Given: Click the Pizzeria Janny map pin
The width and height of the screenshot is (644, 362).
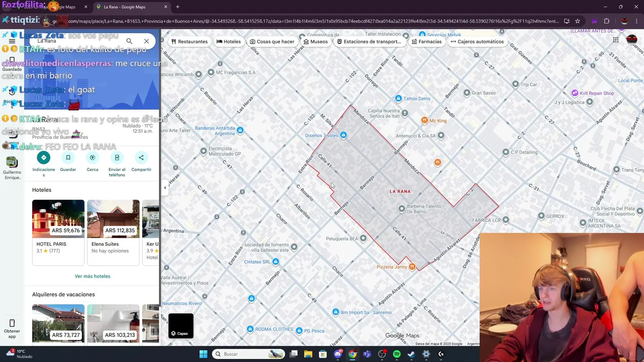Looking at the screenshot, I should (412, 267).
